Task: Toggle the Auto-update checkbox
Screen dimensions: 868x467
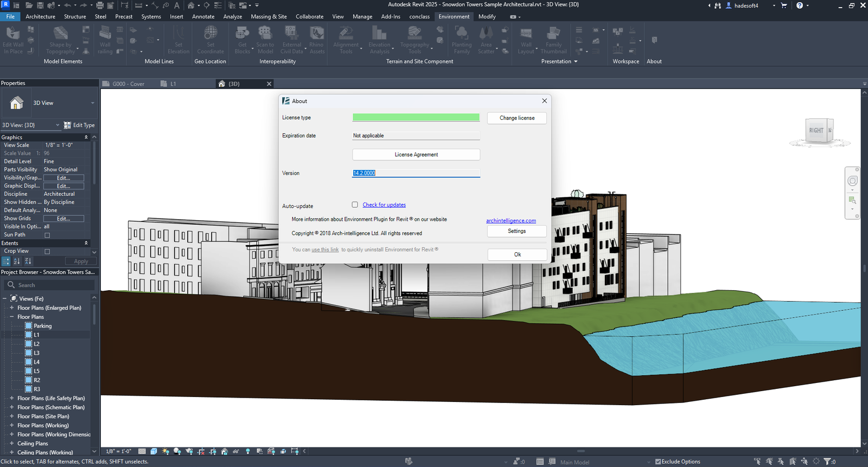Action: point(355,204)
